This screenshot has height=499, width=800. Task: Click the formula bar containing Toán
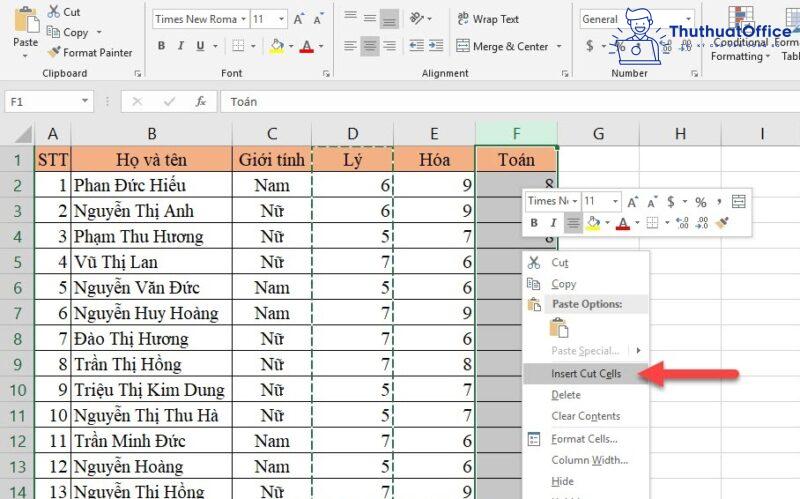pyautogui.click(x=510, y=102)
